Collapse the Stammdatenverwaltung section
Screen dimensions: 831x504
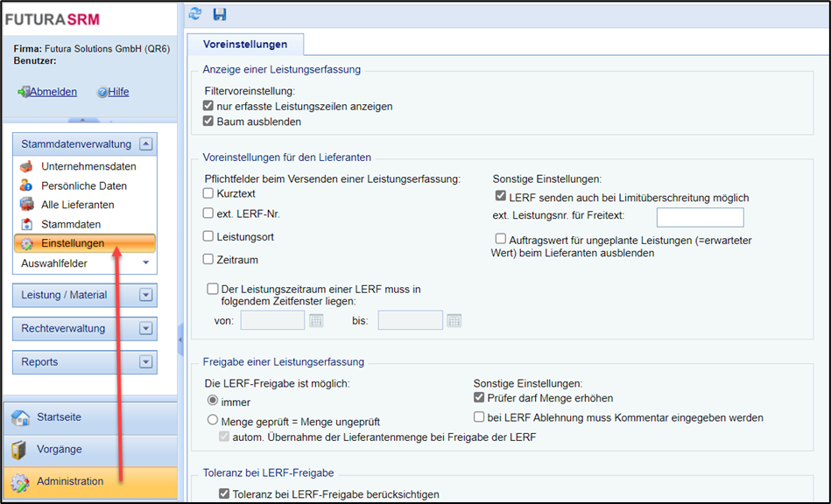click(x=146, y=144)
